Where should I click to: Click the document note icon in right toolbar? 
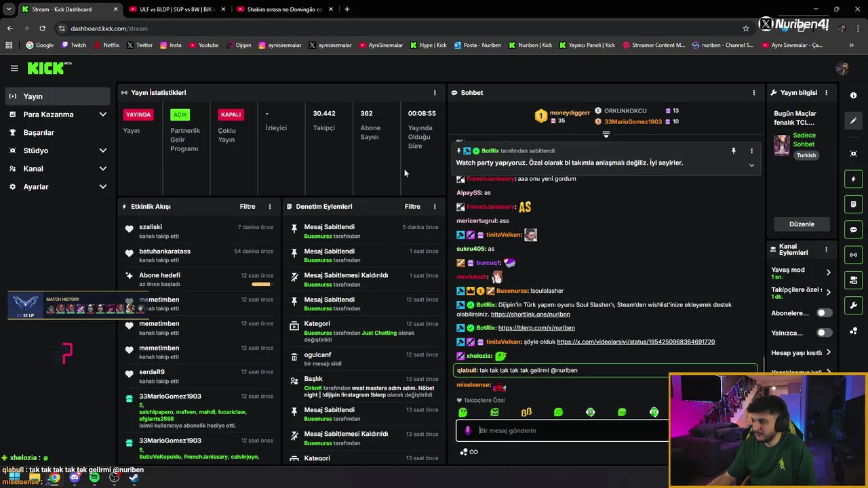coord(854,204)
